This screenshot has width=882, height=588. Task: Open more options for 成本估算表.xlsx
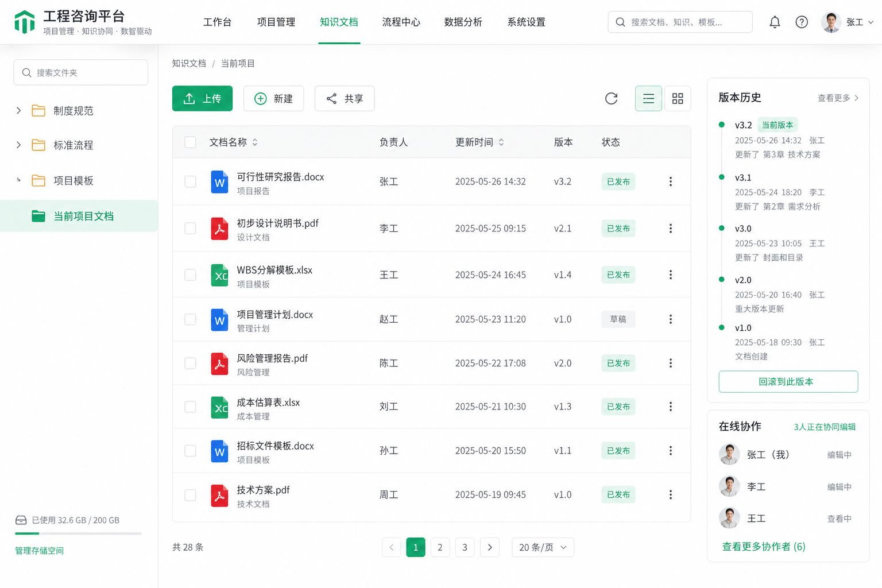(x=670, y=407)
